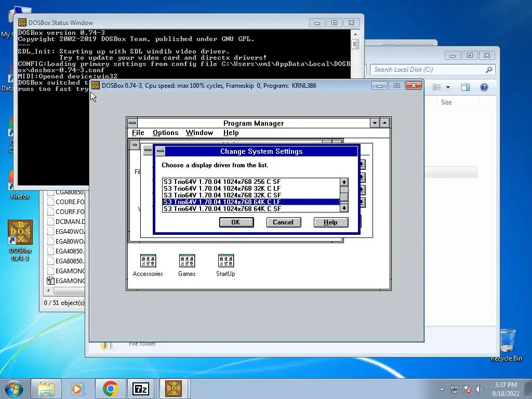Open Google Chrome from the taskbar
The width and height of the screenshot is (532, 399).
click(110, 389)
